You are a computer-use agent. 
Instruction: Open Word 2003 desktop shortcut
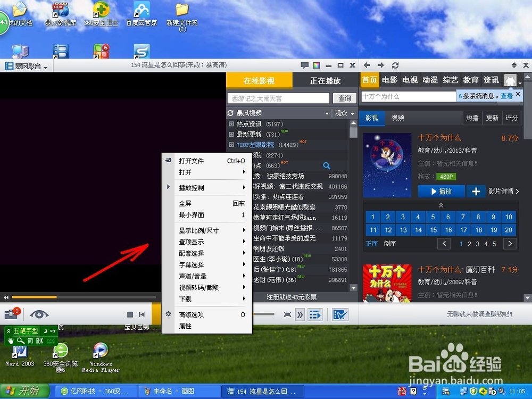[20, 356]
